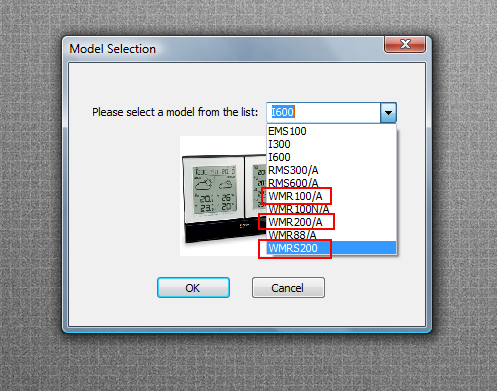Viewport: 497px width, 391px height.
Task: Confirm the selection with OK
Action: coord(193,288)
